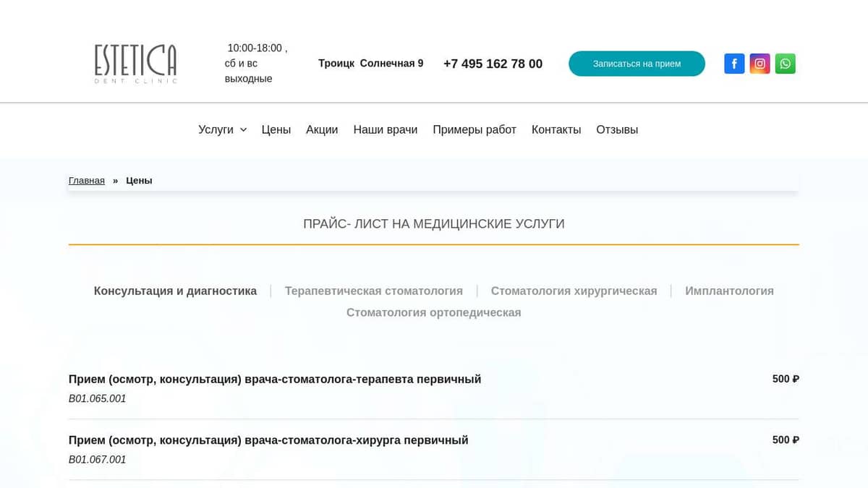Select the Консультация и диагностика price tab
Viewport: 868px width, 488px height.
coord(175,291)
